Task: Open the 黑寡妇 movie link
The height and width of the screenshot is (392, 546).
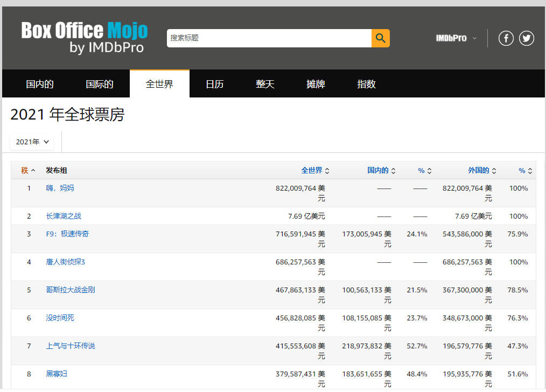Action: tap(57, 374)
